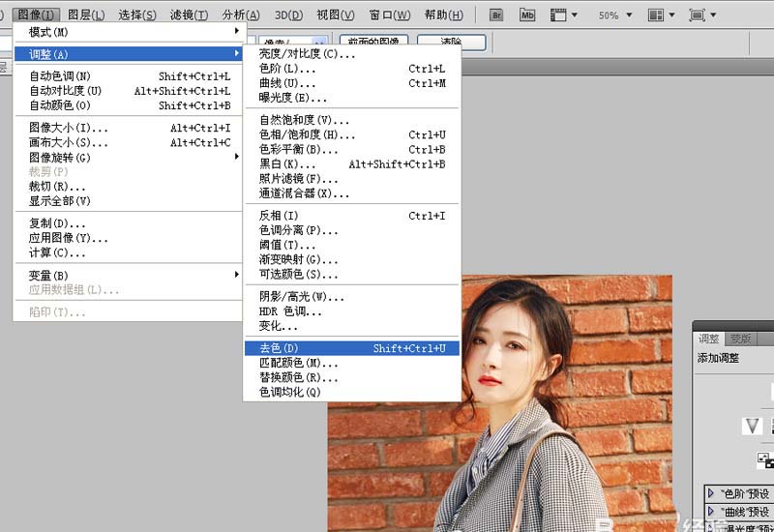Open 色相/饱和度(H) adjustment

point(352,134)
